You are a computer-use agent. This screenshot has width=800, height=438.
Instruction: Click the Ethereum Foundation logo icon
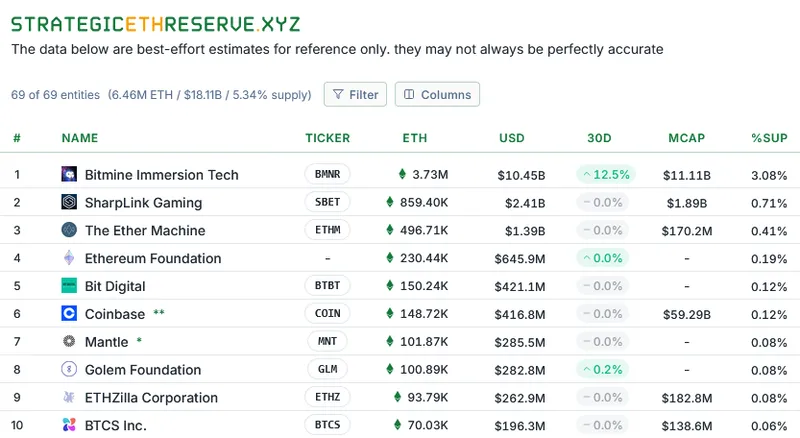pyautogui.click(x=69, y=259)
